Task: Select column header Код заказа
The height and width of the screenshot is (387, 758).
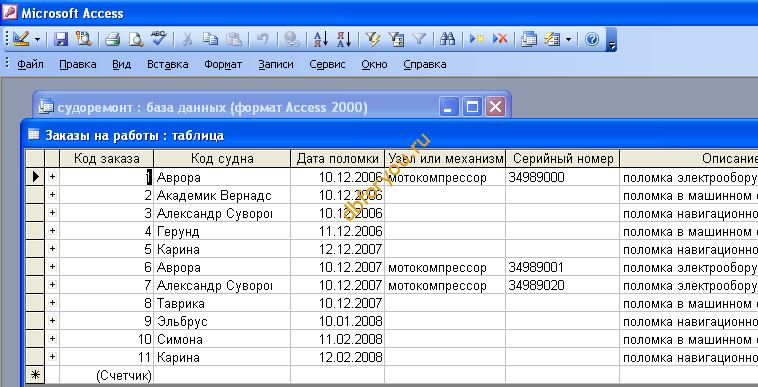Action: (106, 158)
